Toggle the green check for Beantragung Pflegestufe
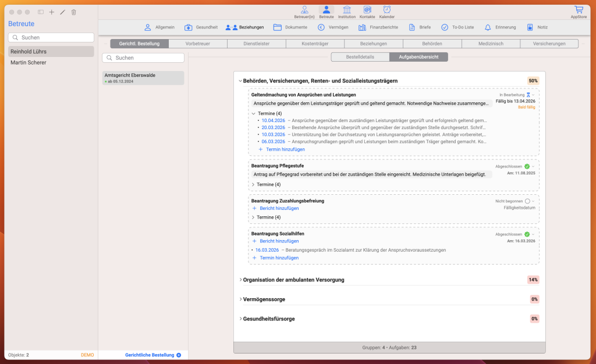Viewport: 596px width, 364px height. click(527, 166)
